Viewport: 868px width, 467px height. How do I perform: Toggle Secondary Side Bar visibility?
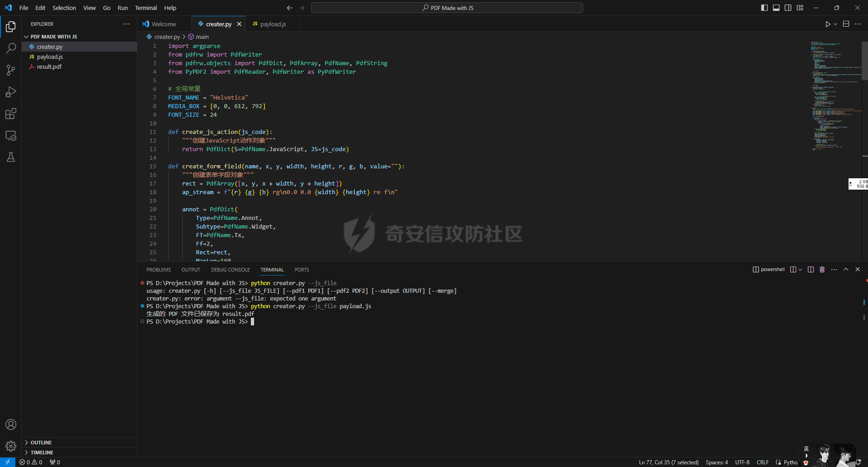click(x=788, y=8)
